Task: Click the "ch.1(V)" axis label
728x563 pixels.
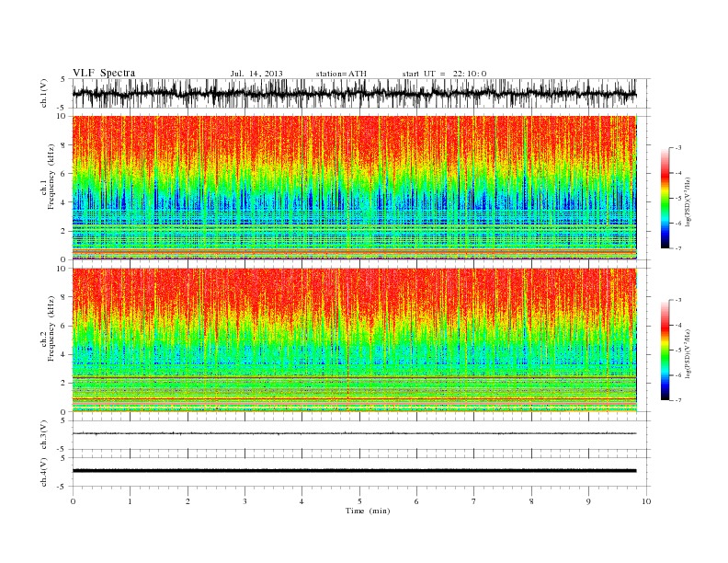Action: [44, 94]
